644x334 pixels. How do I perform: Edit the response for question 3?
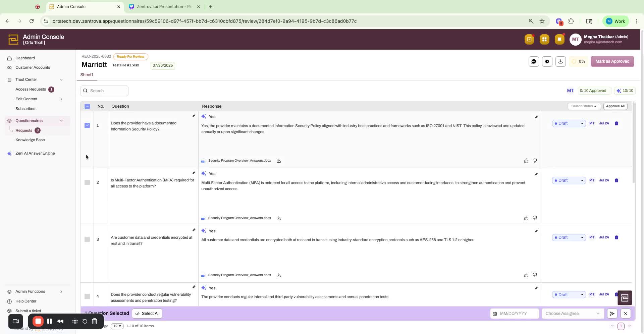(x=536, y=231)
